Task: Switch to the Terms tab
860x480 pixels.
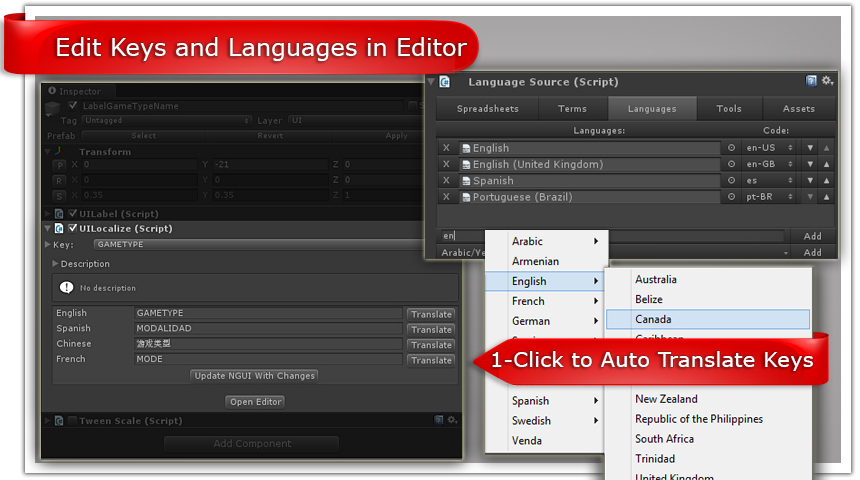Action: [573, 109]
